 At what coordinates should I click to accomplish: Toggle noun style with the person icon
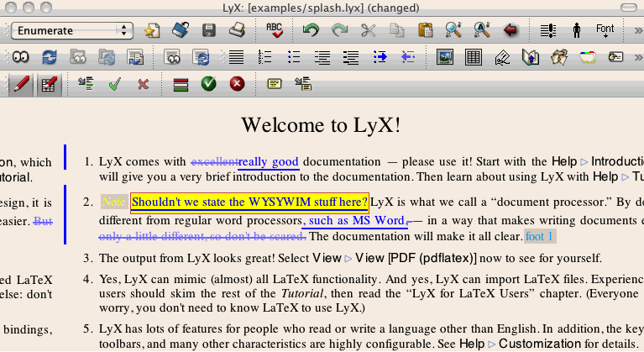pos(577,30)
